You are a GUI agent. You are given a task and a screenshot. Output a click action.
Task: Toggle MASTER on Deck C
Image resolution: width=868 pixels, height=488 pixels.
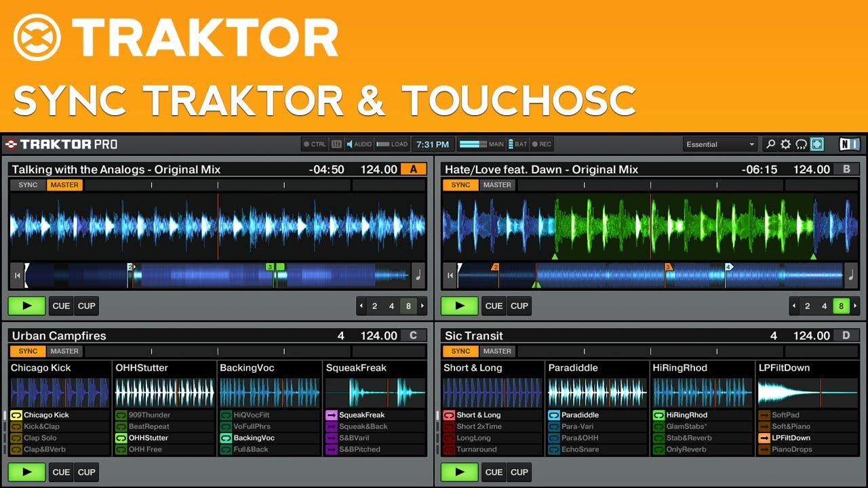click(64, 351)
